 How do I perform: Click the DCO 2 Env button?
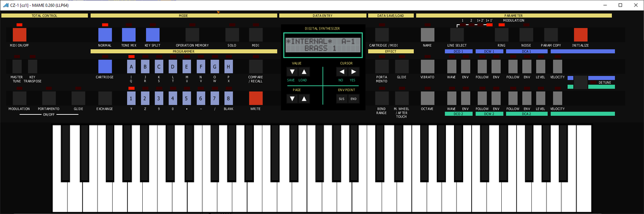coord(466,98)
